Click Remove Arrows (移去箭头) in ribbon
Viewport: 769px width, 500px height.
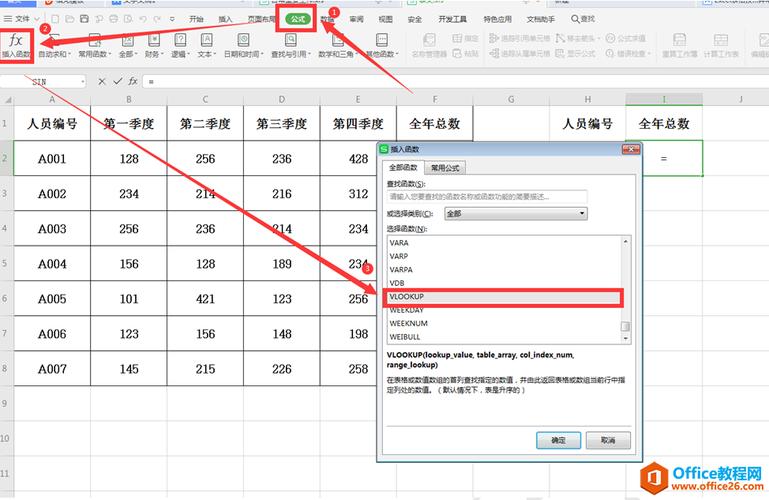coord(578,38)
